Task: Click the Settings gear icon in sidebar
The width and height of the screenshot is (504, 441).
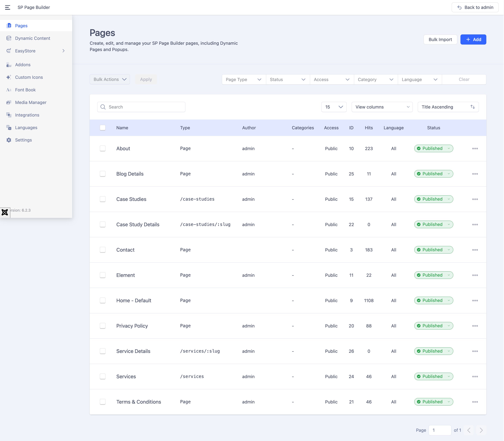Action: (9, 140)
